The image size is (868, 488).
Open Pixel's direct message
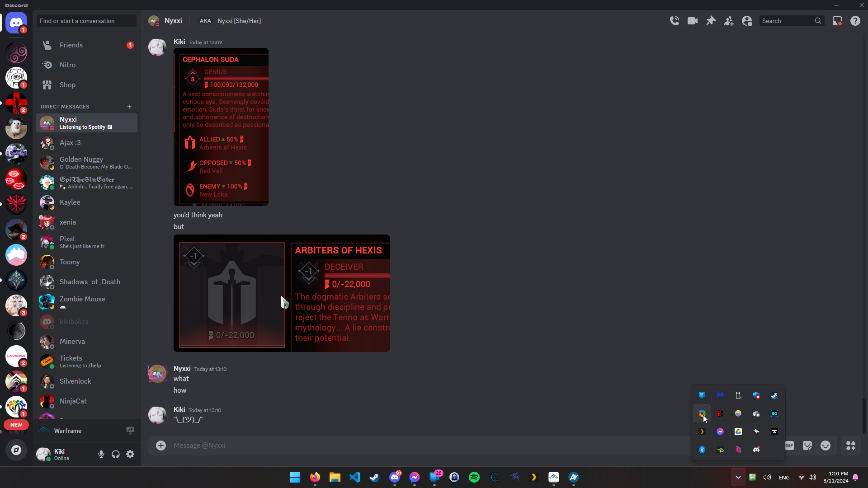tap(87, 242)
